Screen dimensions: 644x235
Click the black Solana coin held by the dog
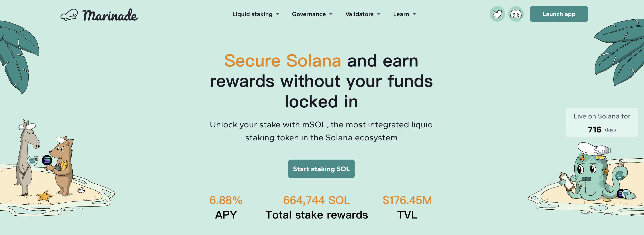pyautogui.click(x=47, y=160)
